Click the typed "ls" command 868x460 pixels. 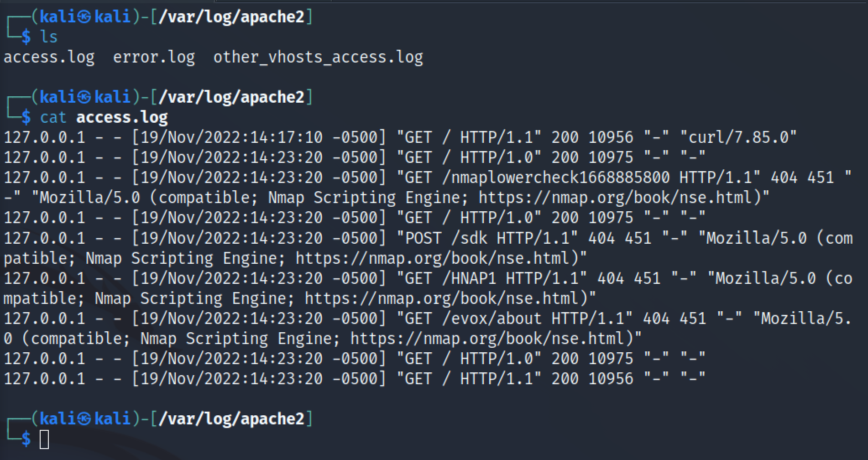pyautogui.click(x=49, y=37)
